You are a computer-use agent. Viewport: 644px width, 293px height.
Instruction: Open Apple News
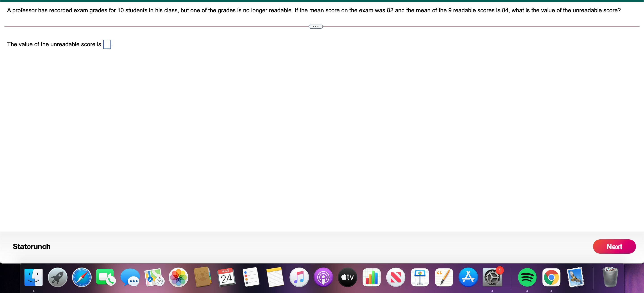pyautogui.click(x=396, y=277)
